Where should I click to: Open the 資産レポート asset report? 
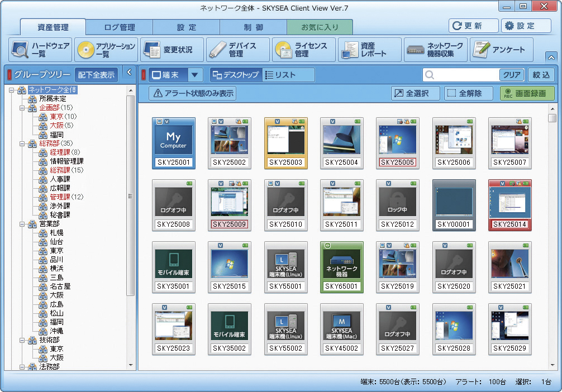[369, 50]
